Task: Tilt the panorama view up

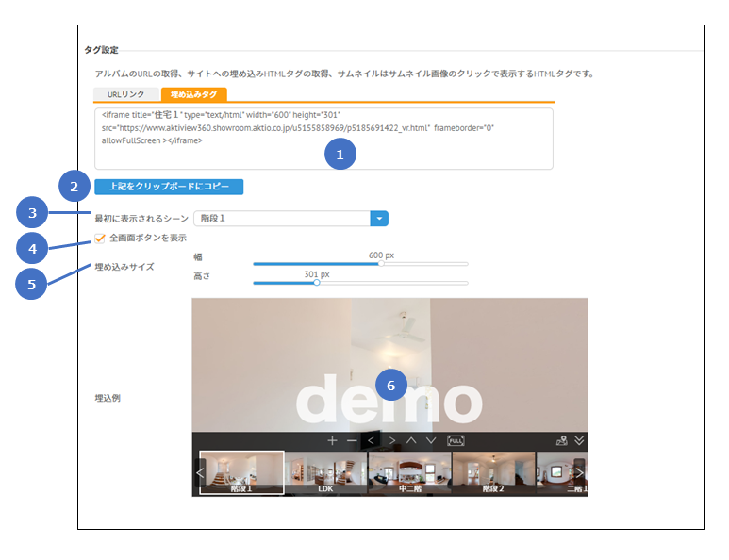Action: tap(411, 440)
